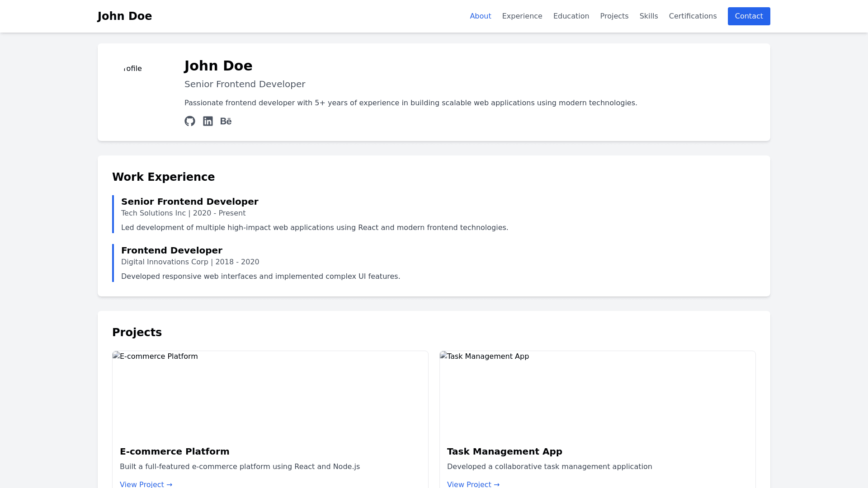View Project link for E-commerce Platform
The width and height of the screenshot is (868, 488).
pos(146,484)
